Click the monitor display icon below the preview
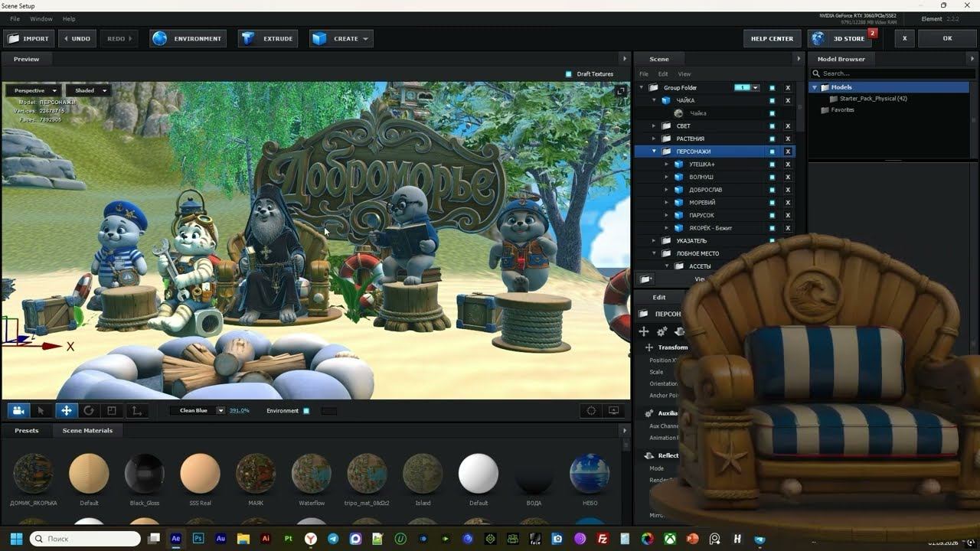The height and width of the screenshot is (551, 980). (613, 411)
